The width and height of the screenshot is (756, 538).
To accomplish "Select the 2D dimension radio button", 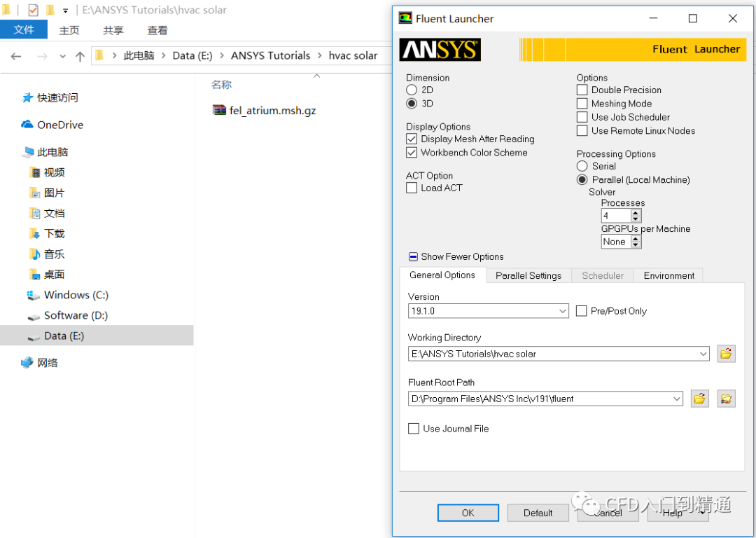I will click(x=412, y=90).
